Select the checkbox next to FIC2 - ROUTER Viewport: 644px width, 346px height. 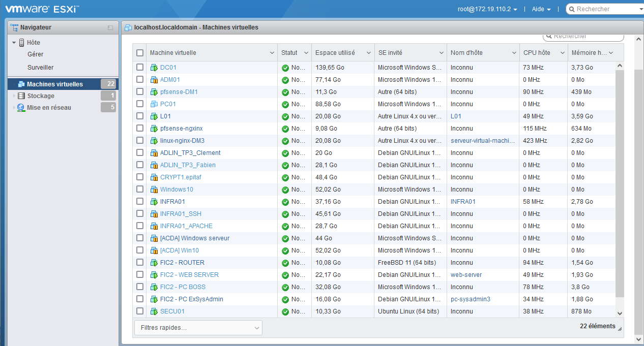[x=140, y=263]
